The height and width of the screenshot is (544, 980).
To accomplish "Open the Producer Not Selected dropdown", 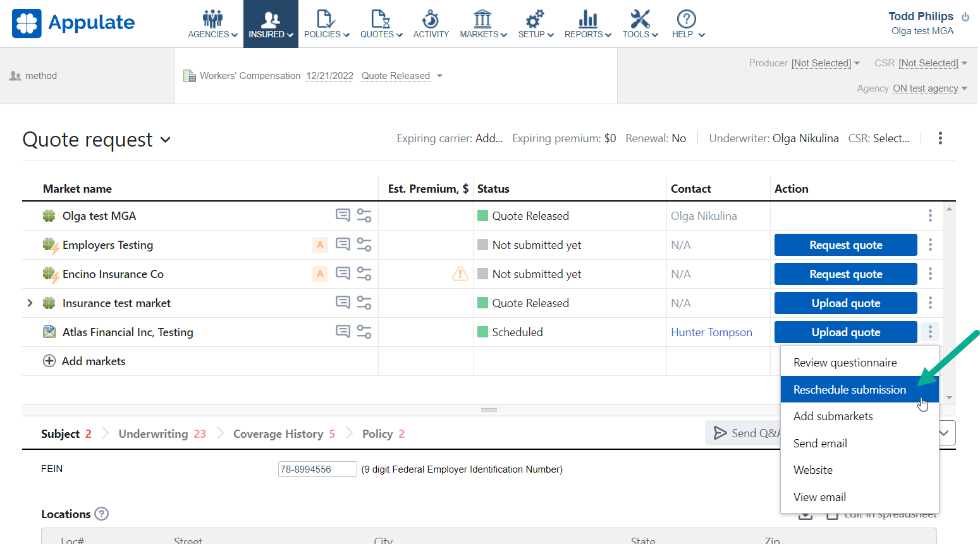I will [x=826, y=63].
